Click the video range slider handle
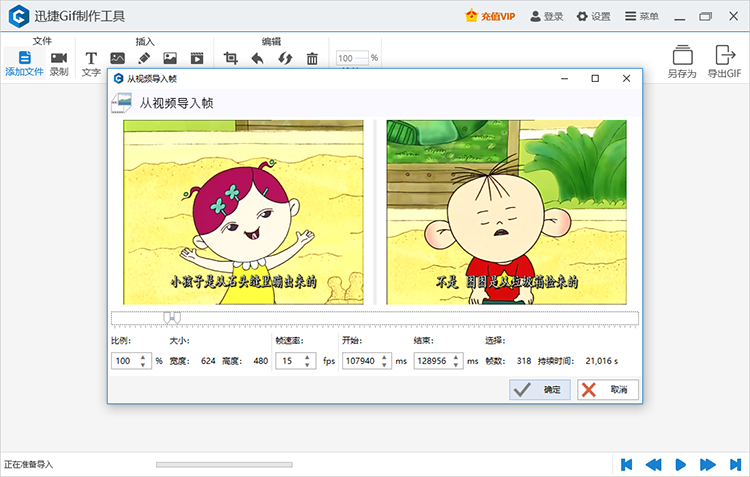Image resolution: width=750 pixels, height=477 pixels. pos(172,318)
